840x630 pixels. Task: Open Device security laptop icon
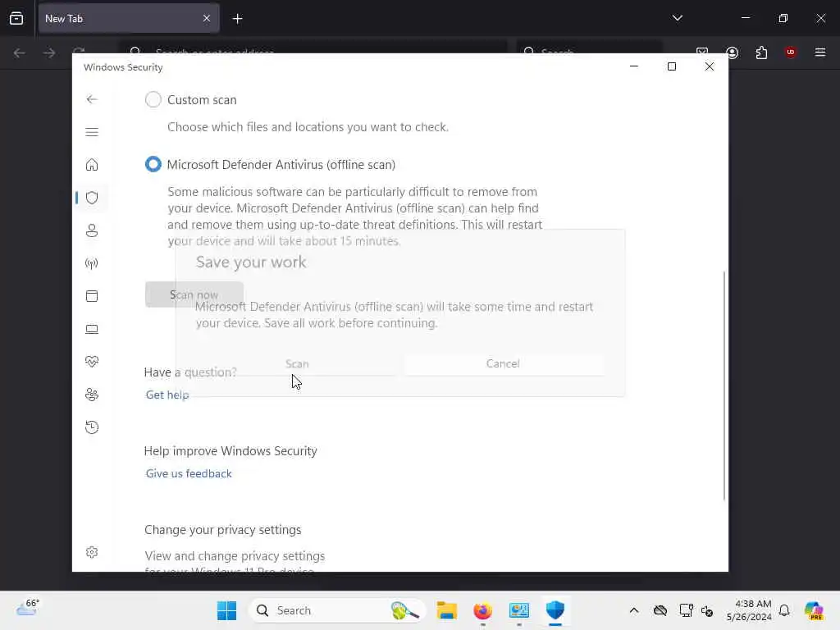pos(92,329)
